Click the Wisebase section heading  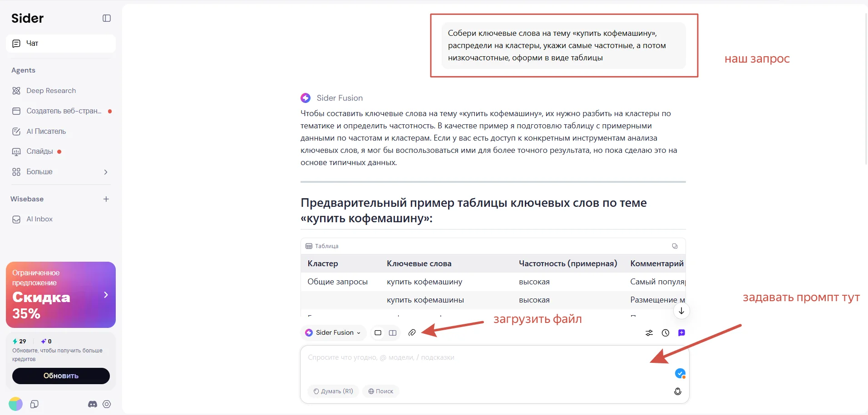tap(27, 199)
